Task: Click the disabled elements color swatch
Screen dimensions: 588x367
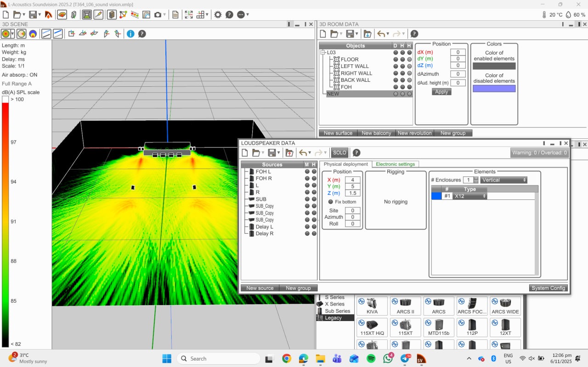Action: pos(494,89)
